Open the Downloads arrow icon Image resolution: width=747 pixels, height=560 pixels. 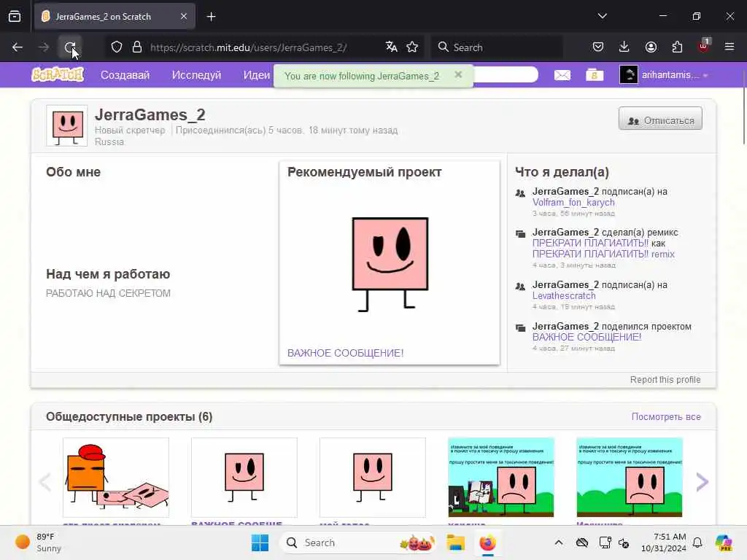point(624,47)
